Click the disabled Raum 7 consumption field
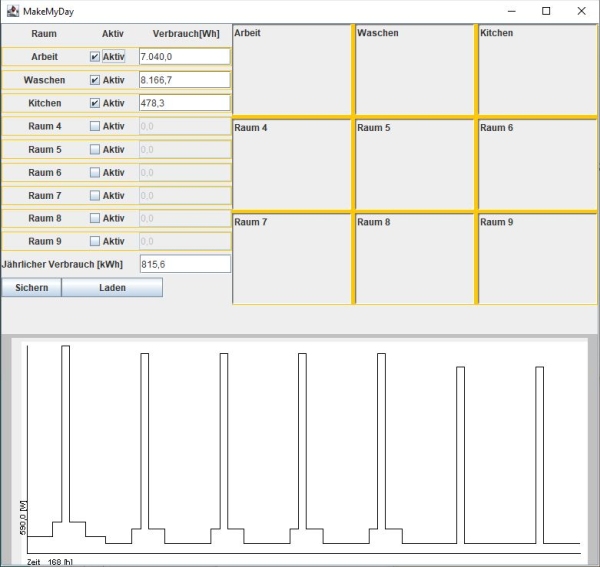The height and width of the screenshot is (567, 600). (185, 196)
